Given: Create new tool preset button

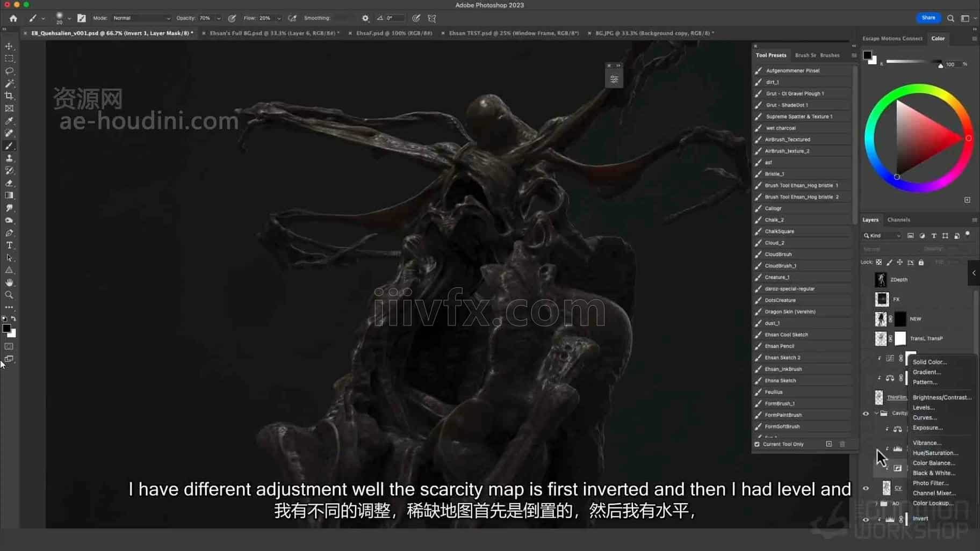Looking at the screenshot, I should pos(829,444).
